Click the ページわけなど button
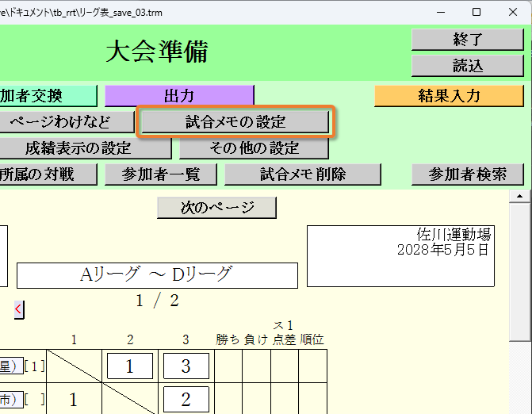This screenshot has height=414, width=532. pyautogui.click(x=67, y=122)
